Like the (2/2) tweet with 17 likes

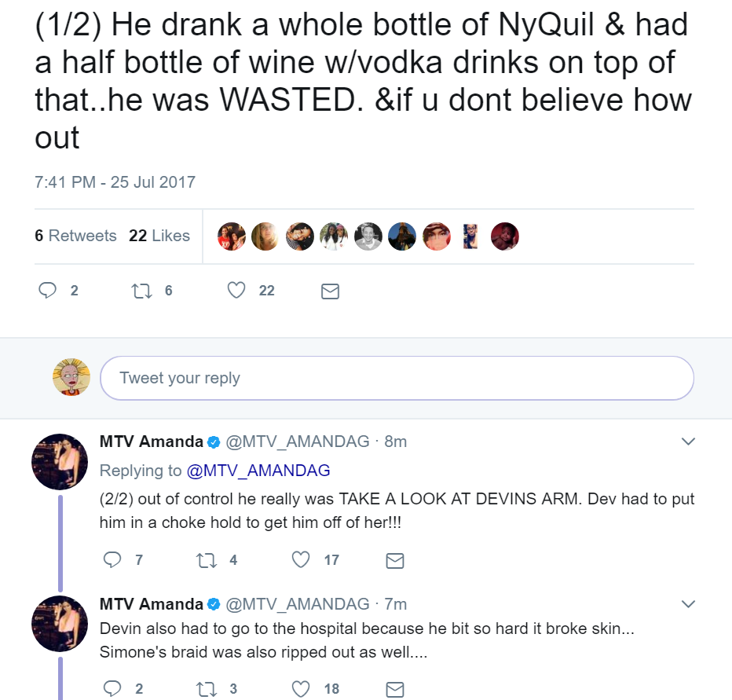point(301,559)
